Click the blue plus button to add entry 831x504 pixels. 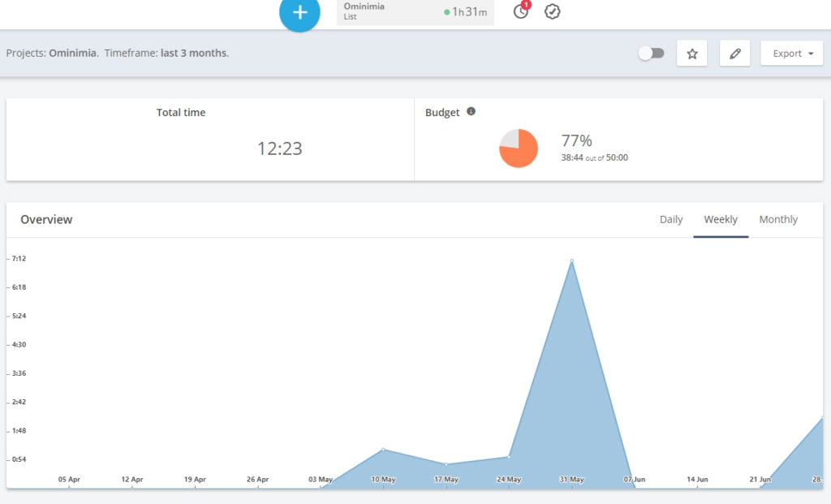299,13
